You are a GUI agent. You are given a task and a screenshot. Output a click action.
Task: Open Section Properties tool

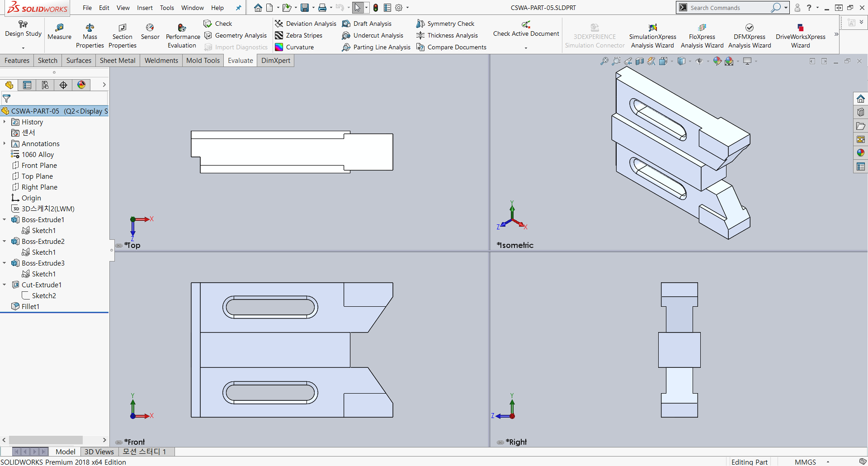coord(123,35)
